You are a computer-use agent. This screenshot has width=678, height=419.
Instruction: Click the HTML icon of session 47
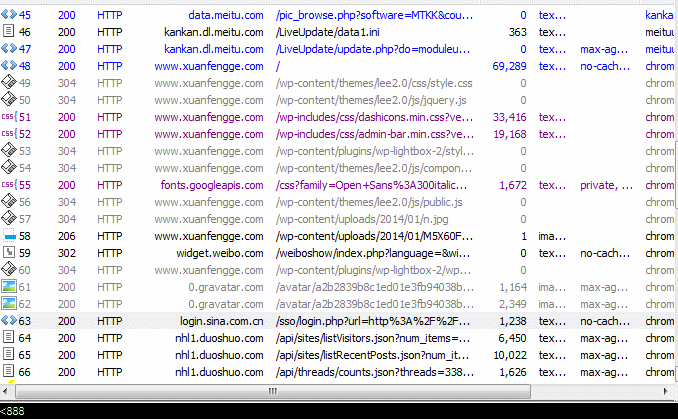pos(9,48)
